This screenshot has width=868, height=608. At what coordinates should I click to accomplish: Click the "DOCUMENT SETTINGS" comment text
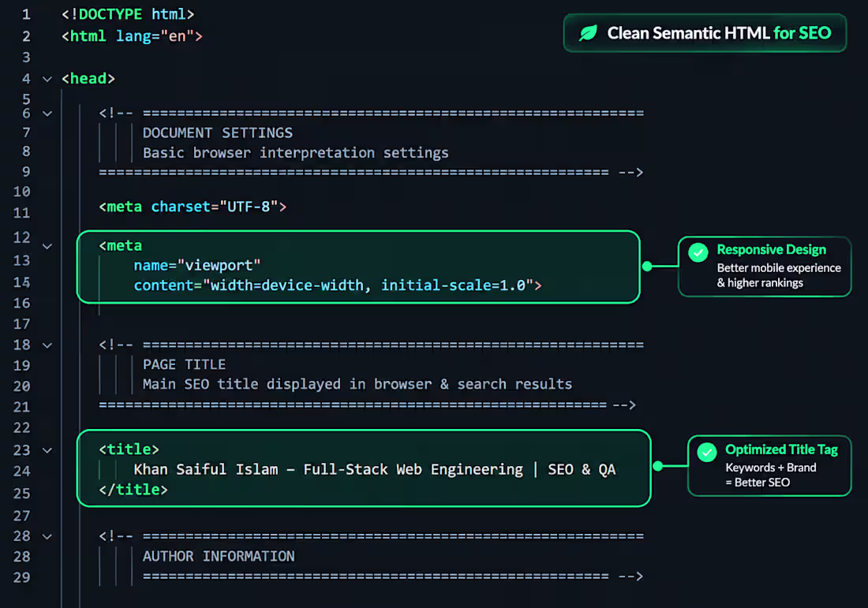[x=218, y=132]
